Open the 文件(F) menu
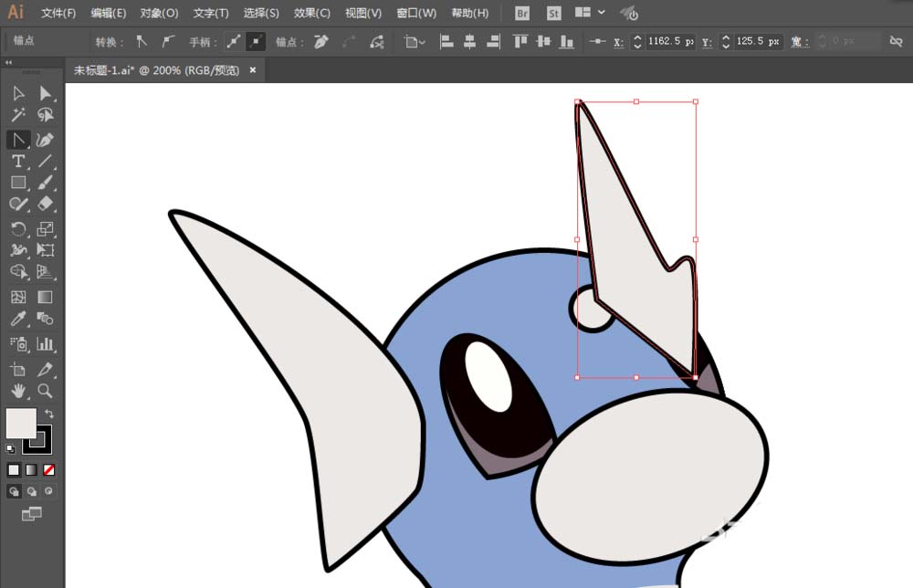913x588 pixels. 58,13
